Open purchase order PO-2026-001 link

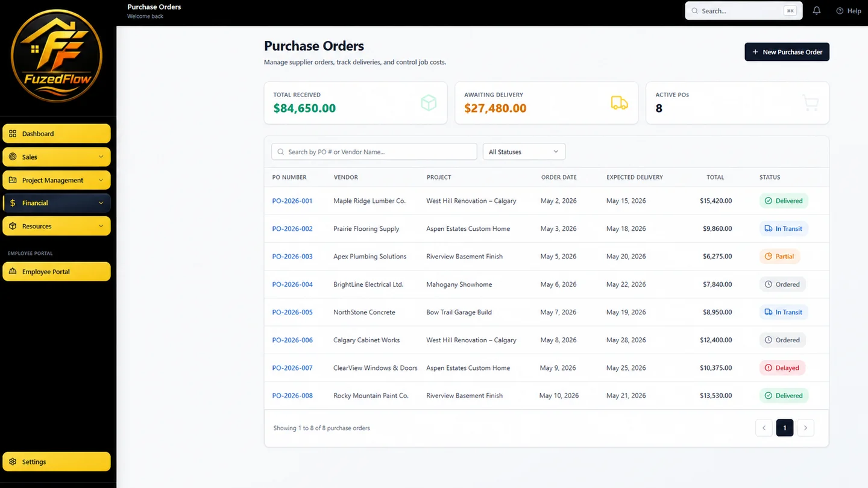pos(292,201)
